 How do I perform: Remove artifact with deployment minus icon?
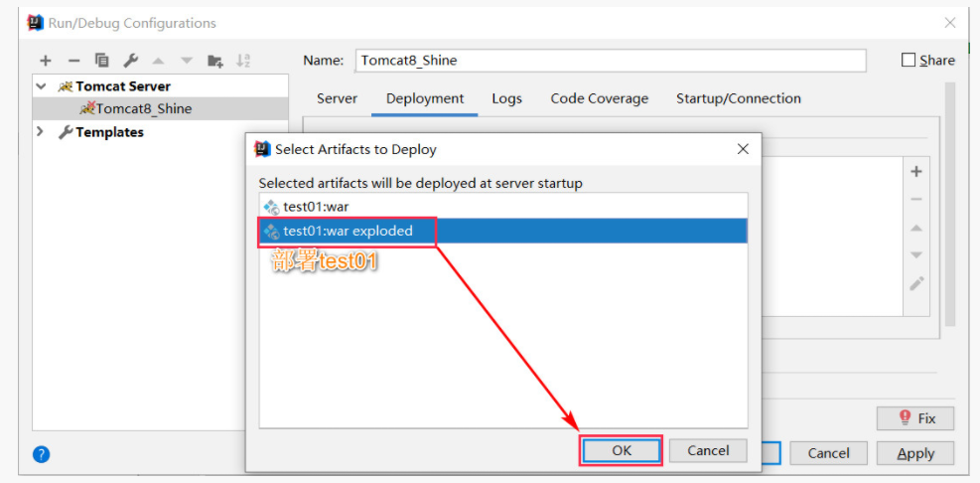pos(916,200)
